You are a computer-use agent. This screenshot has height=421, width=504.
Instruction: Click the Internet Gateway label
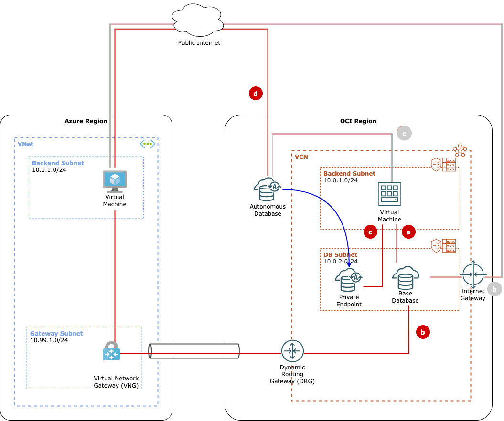pos(473,295)
